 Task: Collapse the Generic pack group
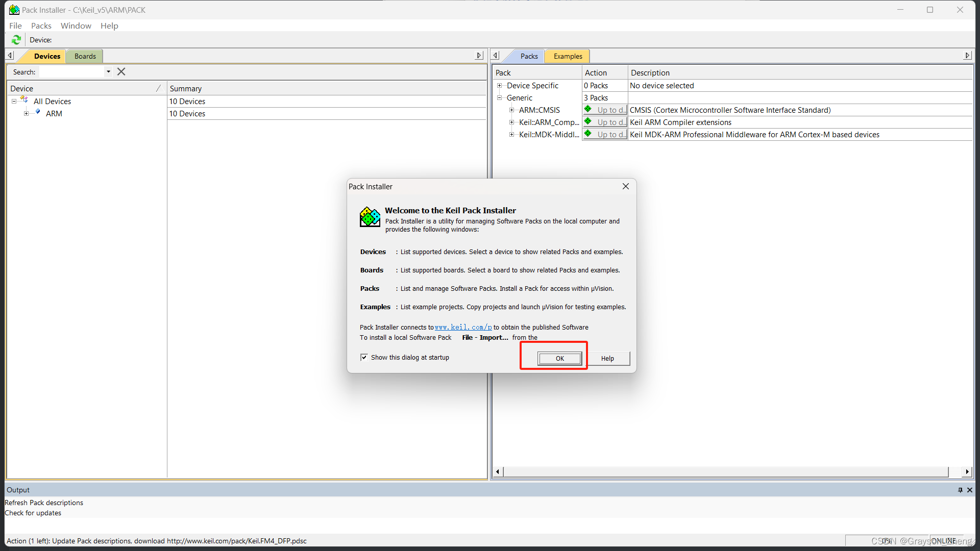pos(499,97)
